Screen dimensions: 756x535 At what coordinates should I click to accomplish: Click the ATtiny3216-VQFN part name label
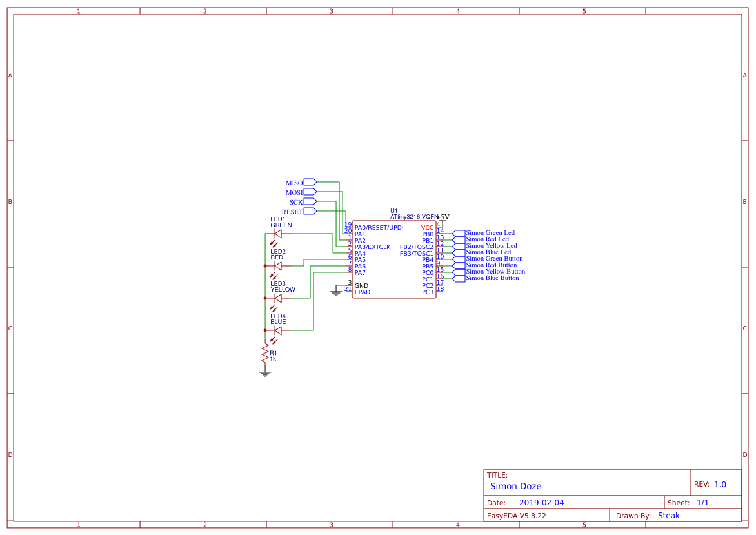[x=413, y=217]
